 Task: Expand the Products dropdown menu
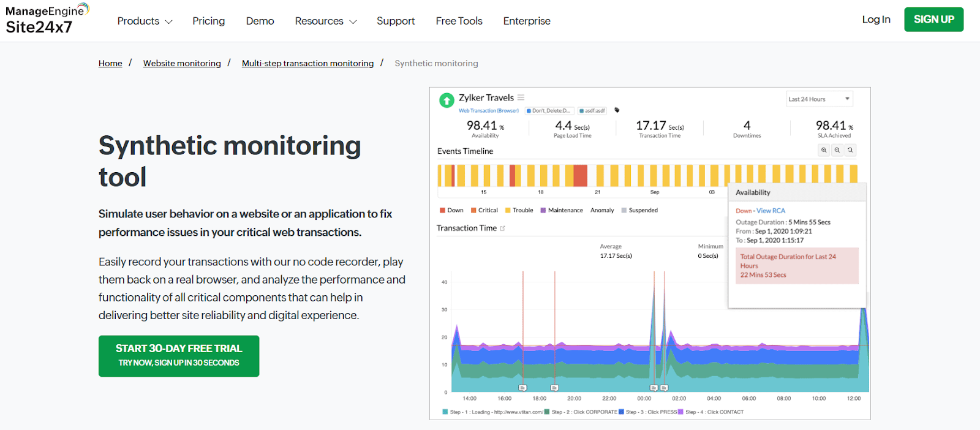point(145,21)
